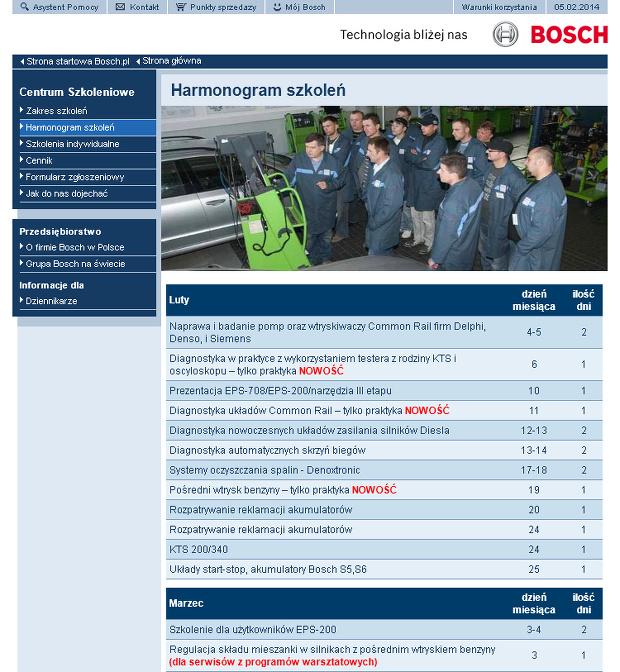Image resolution: width=620 pixels, height=672 pixels.
Task: Click KTS 200/340 row
Action: pos(384,549)
